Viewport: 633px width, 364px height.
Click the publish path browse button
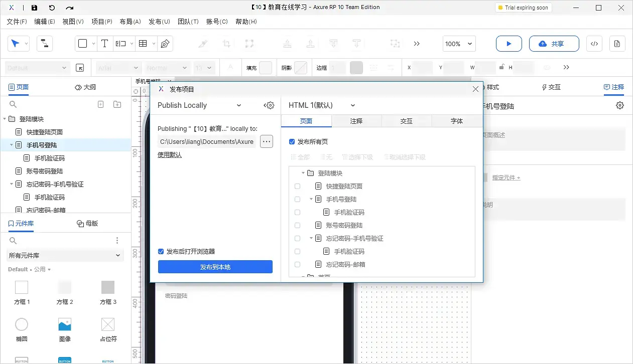pos(266,141)
